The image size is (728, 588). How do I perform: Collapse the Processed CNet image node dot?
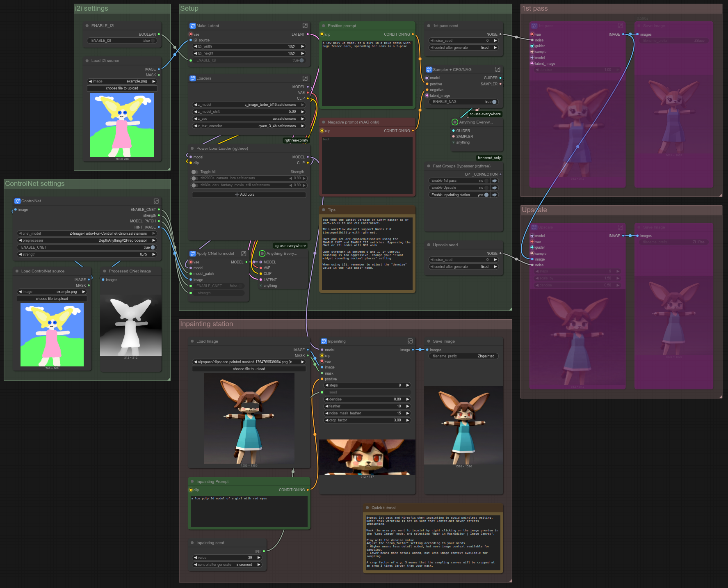[105, 271]
